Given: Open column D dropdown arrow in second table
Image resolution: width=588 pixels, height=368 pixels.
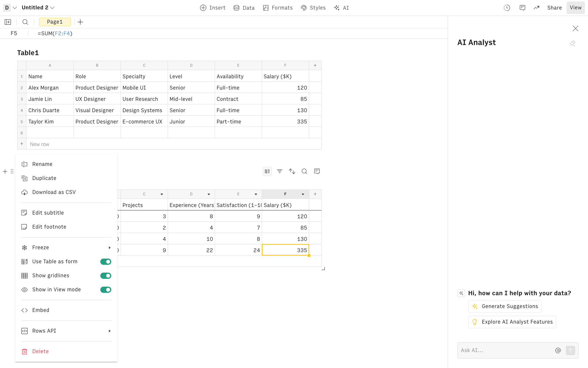Looking at the screenshot, I should coord(209,194).
